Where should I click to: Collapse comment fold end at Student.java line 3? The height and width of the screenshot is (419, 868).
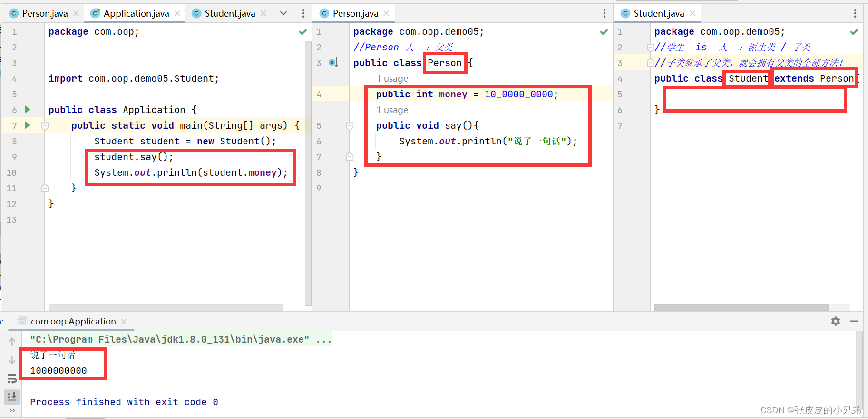pos(651,63)
